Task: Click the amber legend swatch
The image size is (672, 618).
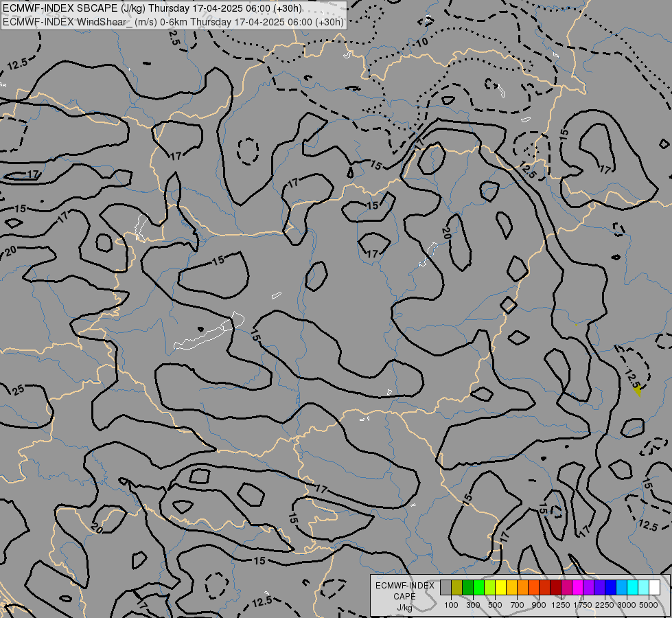Action: 511,588
